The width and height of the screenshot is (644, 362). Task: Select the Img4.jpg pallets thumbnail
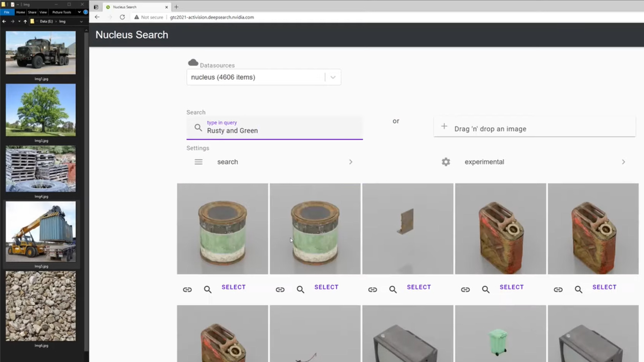40,169
